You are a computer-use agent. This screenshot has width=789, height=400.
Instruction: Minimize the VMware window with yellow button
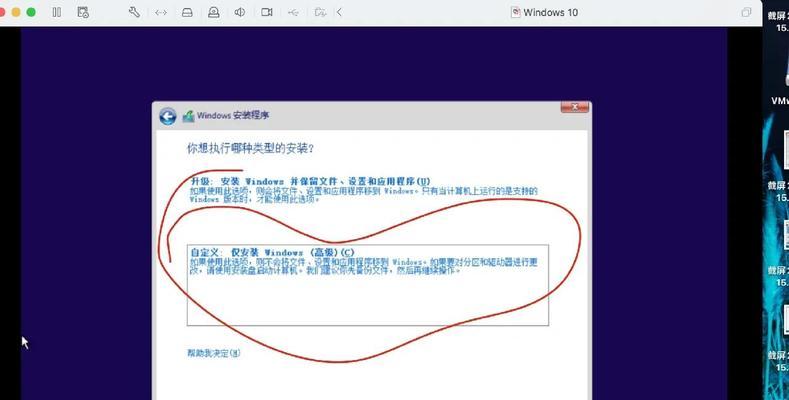16,13
